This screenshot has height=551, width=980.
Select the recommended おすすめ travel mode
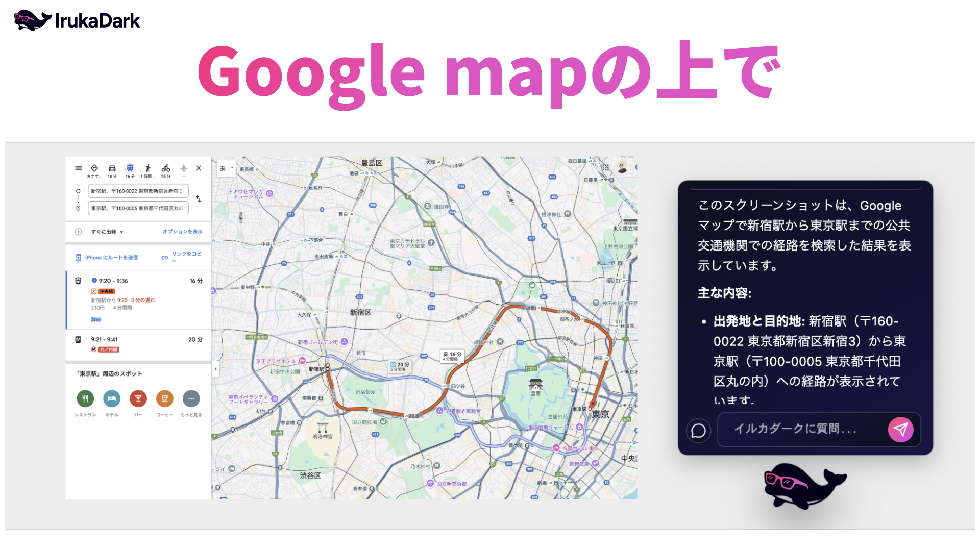[94, 168]
